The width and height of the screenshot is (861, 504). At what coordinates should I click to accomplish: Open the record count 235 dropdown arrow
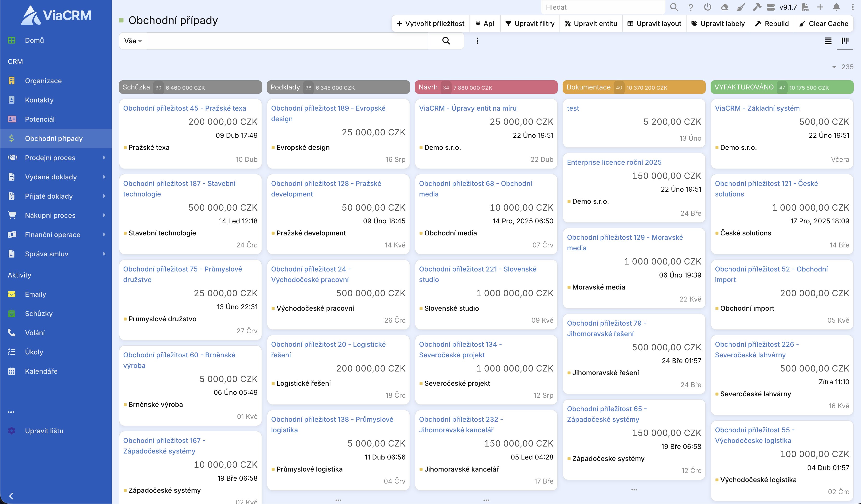pos(834,67)
